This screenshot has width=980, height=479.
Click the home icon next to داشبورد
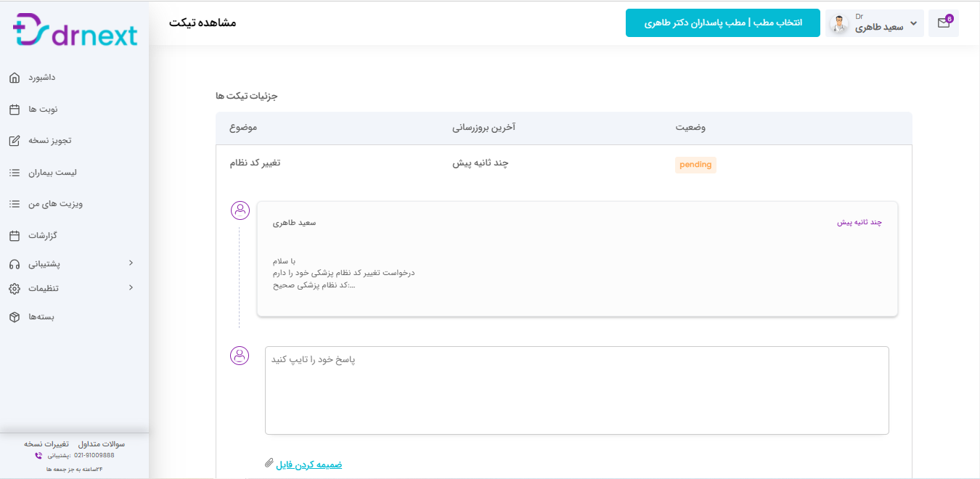pos(15,78)
